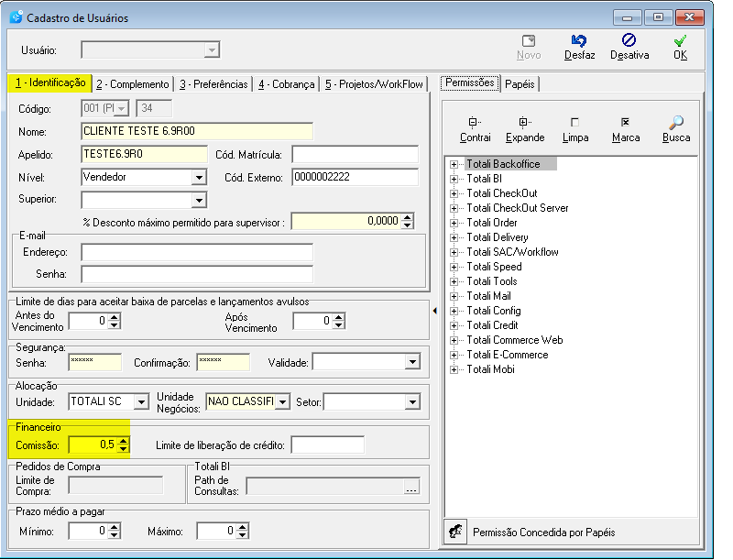Expand the Totali Delivery tree node
Screen dimensions: 733x560
tap(454, 237)
